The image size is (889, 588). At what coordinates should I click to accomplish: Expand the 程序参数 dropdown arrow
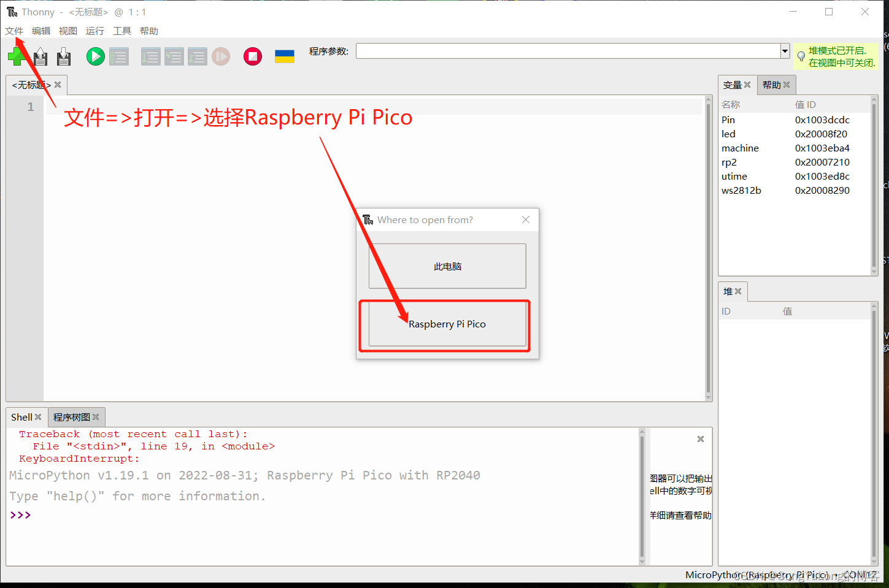click(x=785, y=51)
